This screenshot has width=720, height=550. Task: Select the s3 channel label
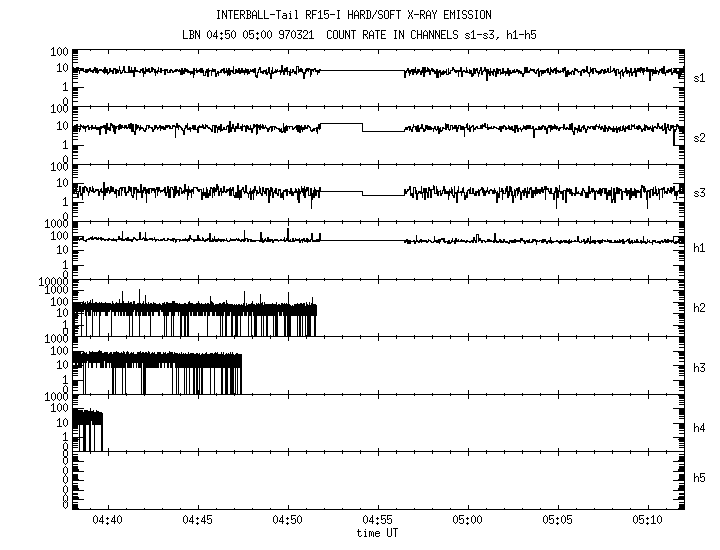[700, 193]
